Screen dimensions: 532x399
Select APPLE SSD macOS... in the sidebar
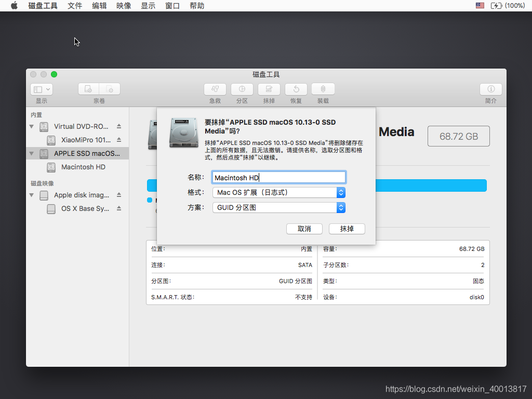[77, 153]
